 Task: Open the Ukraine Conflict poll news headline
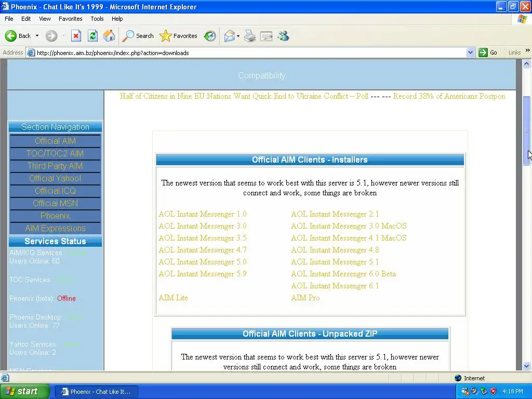click(244, 96)
